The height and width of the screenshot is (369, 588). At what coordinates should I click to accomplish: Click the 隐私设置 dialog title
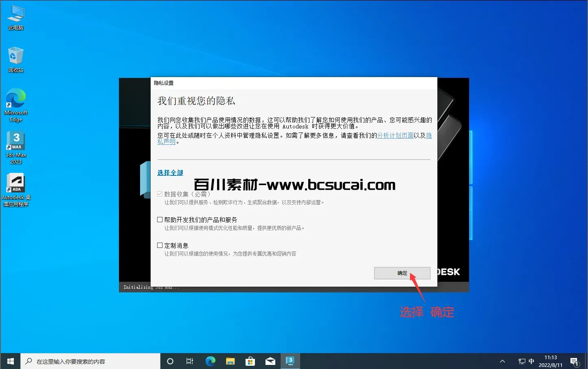[164, 83]
